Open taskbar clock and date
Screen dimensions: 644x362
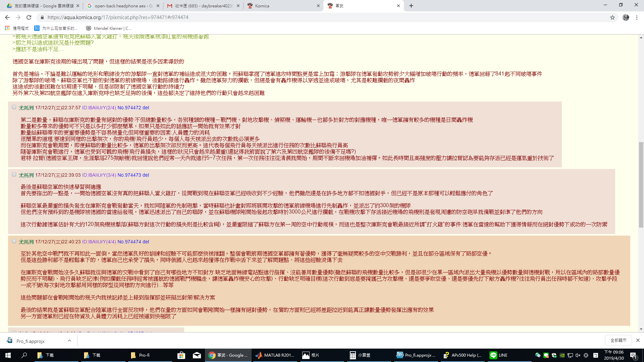pyautogui.click(x=614, y=355)
